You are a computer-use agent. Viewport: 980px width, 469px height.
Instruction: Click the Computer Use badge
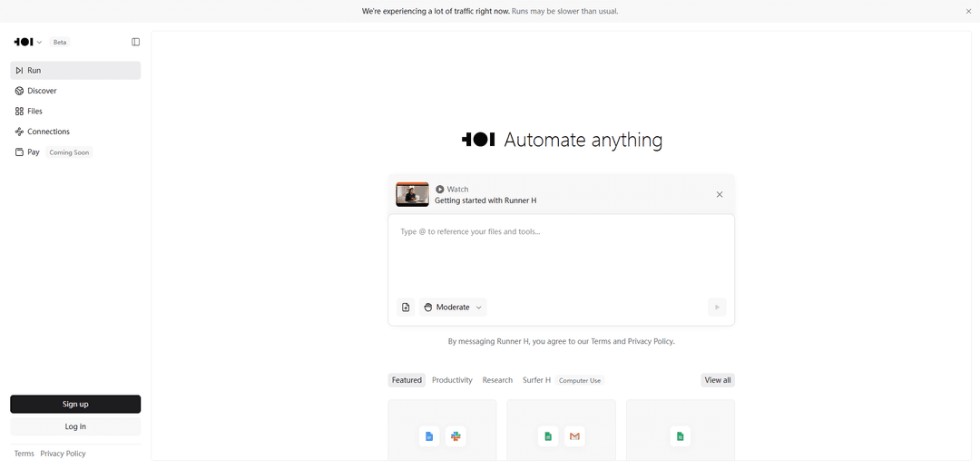(x=580, y=380)
